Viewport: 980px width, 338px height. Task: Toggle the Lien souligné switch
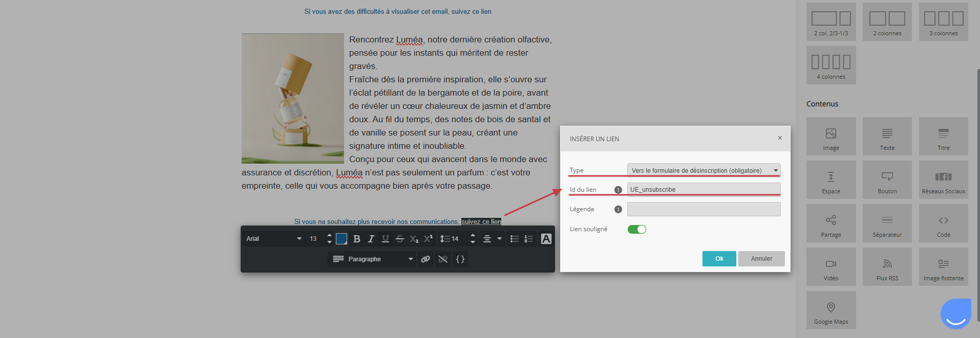[x=637, y=229]
